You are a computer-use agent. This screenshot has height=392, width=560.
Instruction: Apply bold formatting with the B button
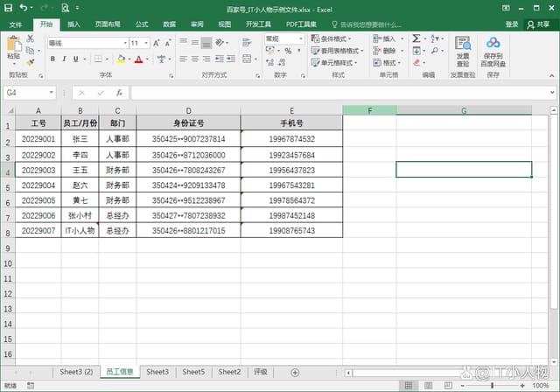click(52, 59)
